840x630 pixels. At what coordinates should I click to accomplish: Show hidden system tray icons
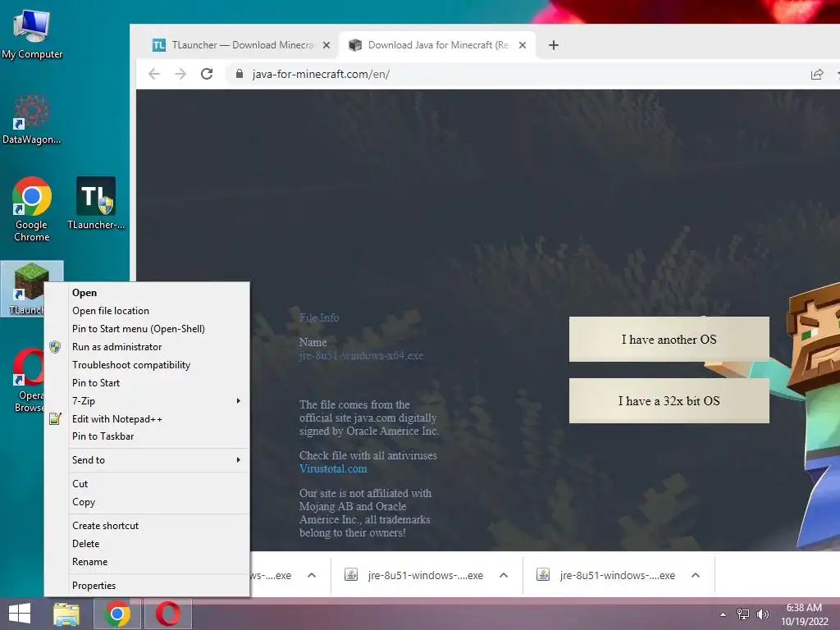point(724,614)
